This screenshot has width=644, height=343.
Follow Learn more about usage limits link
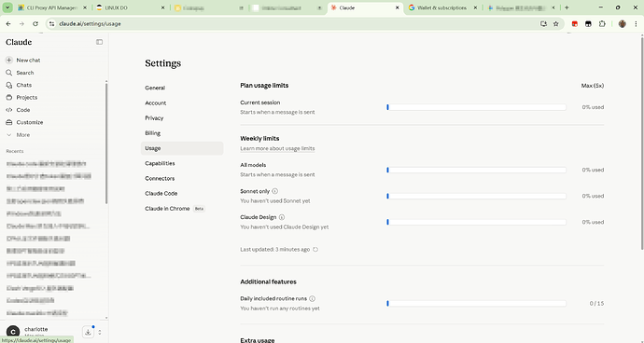tap(277, 148)
